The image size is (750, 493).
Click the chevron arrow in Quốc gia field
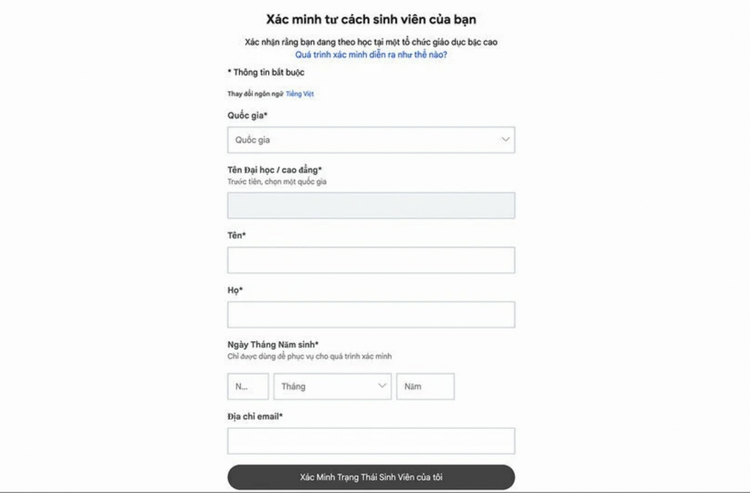coord(506,140)
